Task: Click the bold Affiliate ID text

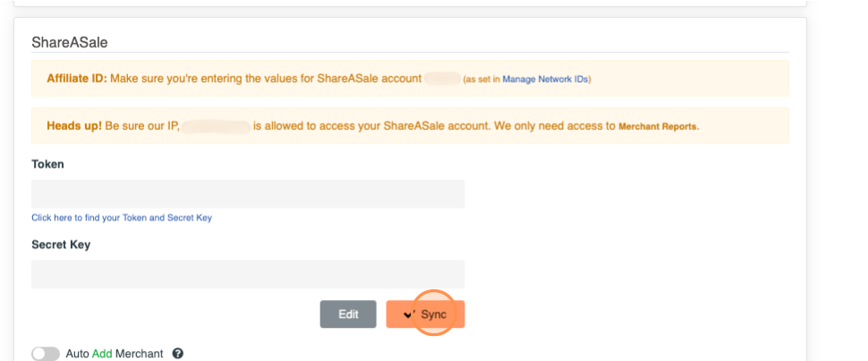Action: pyautogui.click(x=77, y=79)
